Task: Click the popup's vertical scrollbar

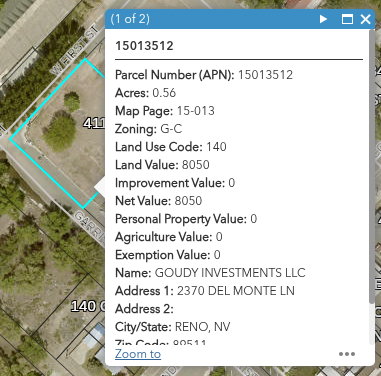Action: click(x=372, y=167)
